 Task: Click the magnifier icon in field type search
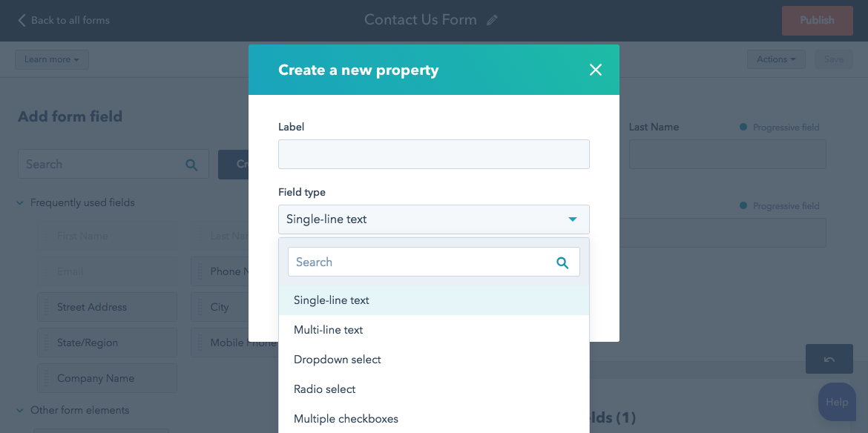point(562,262)
